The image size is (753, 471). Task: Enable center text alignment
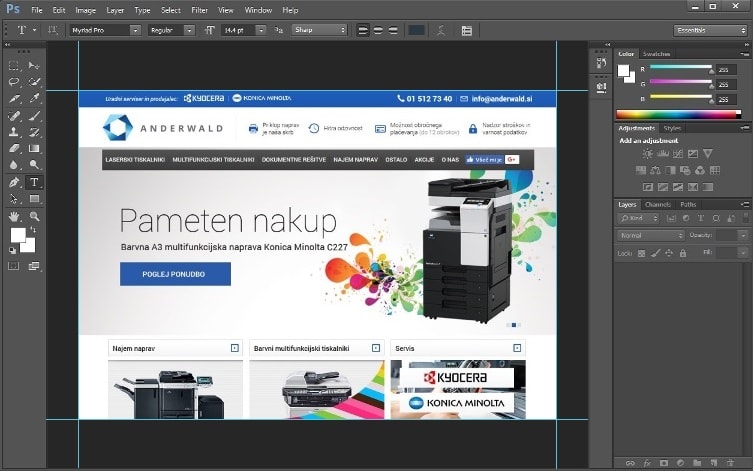pos(378,30)
